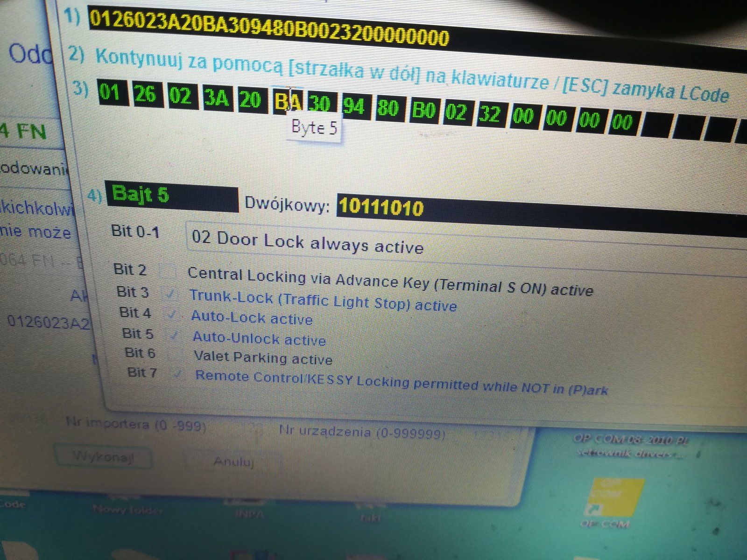Image resolution: width=747 pixels, height=560 pixels.
Task: Enable Bit 6 Valet Parking active
Action: point(176,355)
